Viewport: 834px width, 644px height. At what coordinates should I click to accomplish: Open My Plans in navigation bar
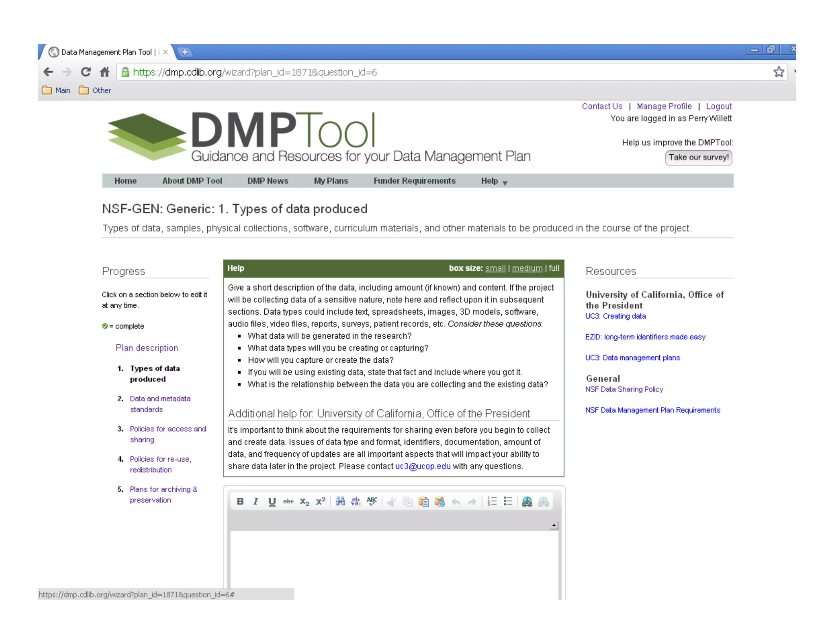331,181
